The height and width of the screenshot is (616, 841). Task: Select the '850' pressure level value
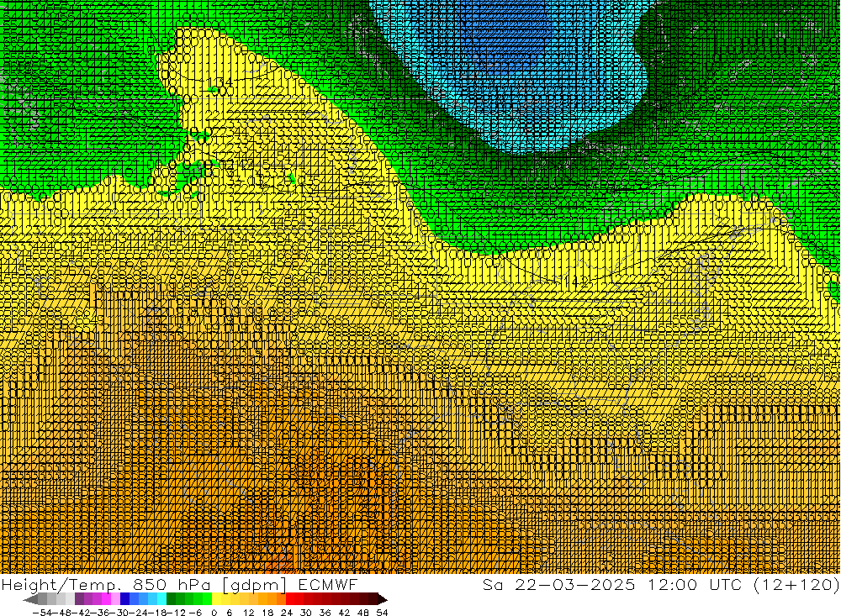(x=150, y=585)
